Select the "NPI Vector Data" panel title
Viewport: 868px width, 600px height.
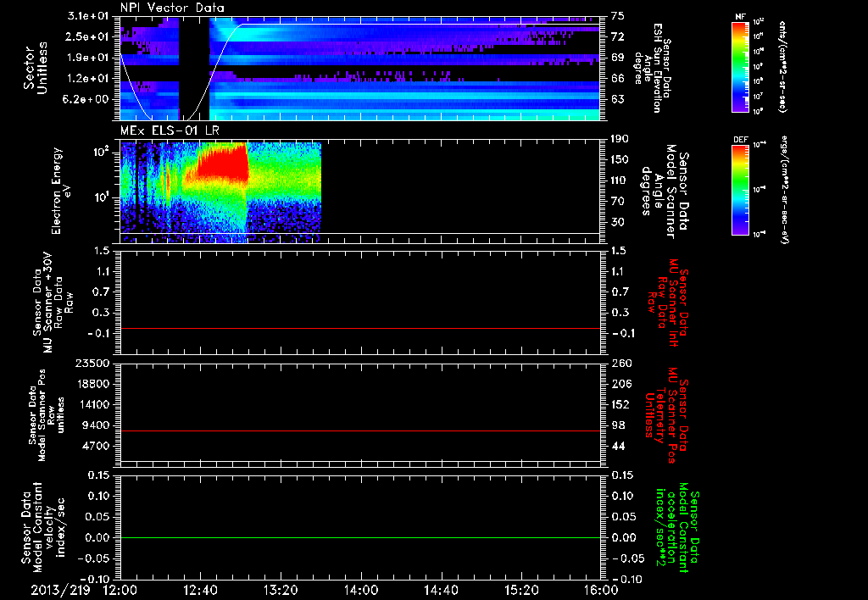(x=172, y=8)
